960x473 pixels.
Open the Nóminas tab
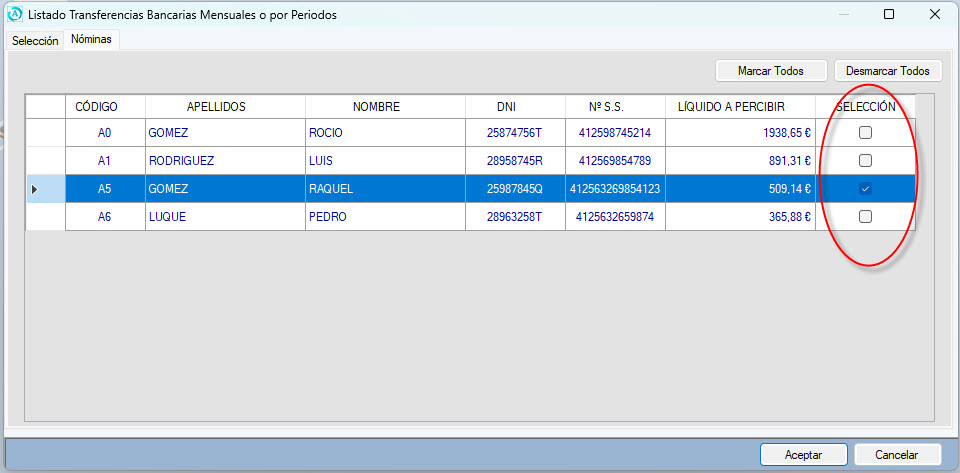click(x=91, y=40)
